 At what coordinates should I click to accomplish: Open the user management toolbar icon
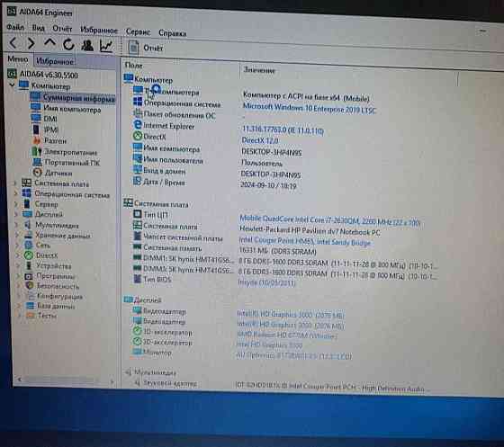[x=87, y=45]
